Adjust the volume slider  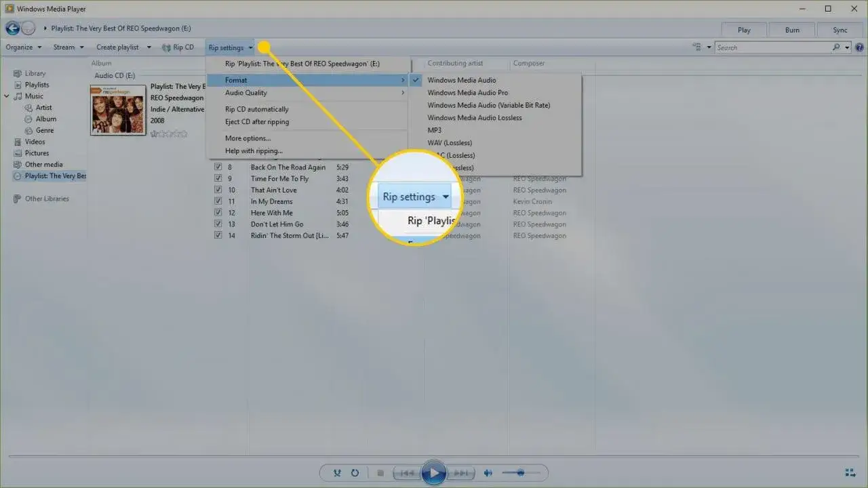pos(519,472)
